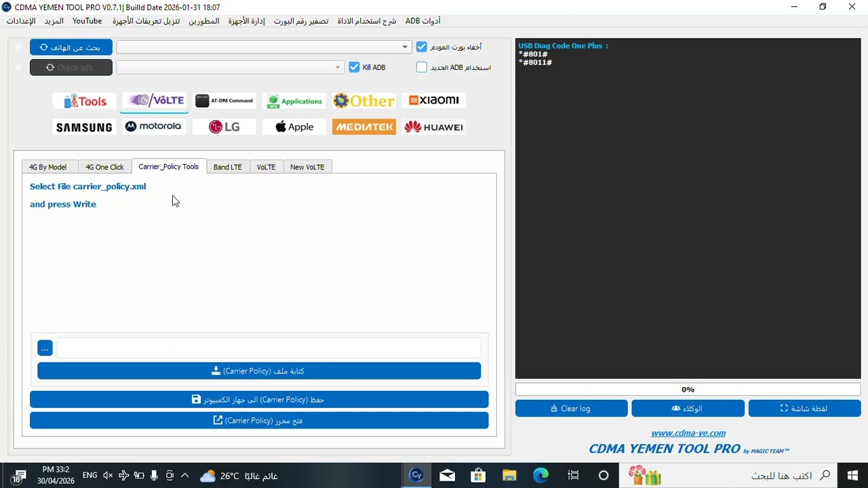Viewport: 868px width, 488px height.
Task: Switch to the VoLTE tab
Action: (x=266, y=167)
